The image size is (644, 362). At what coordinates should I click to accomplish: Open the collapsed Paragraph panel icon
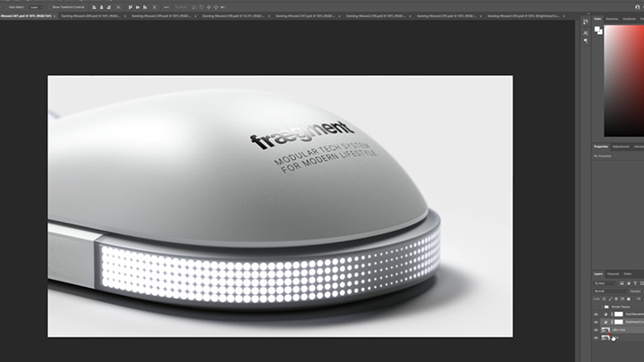585,41
